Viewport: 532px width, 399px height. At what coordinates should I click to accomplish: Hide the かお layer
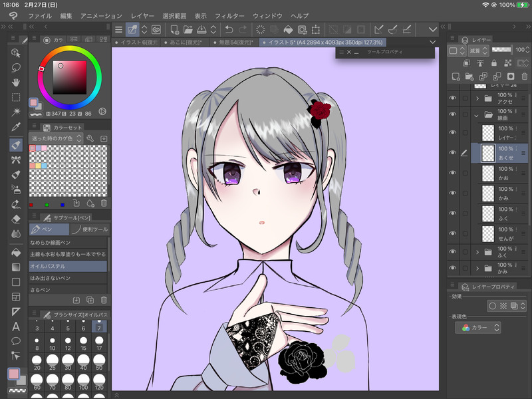pyautogui.click(x=453, y=173)
